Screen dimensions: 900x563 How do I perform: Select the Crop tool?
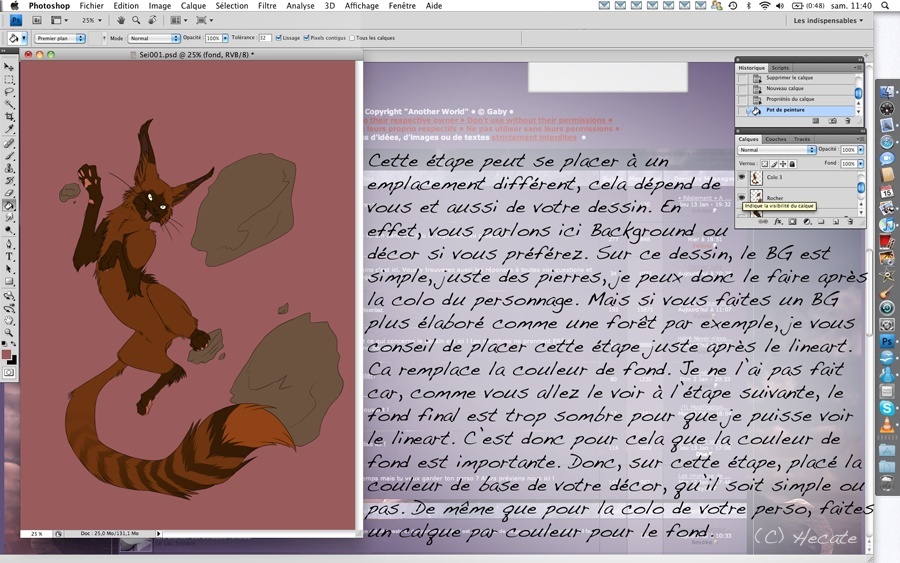9,117
